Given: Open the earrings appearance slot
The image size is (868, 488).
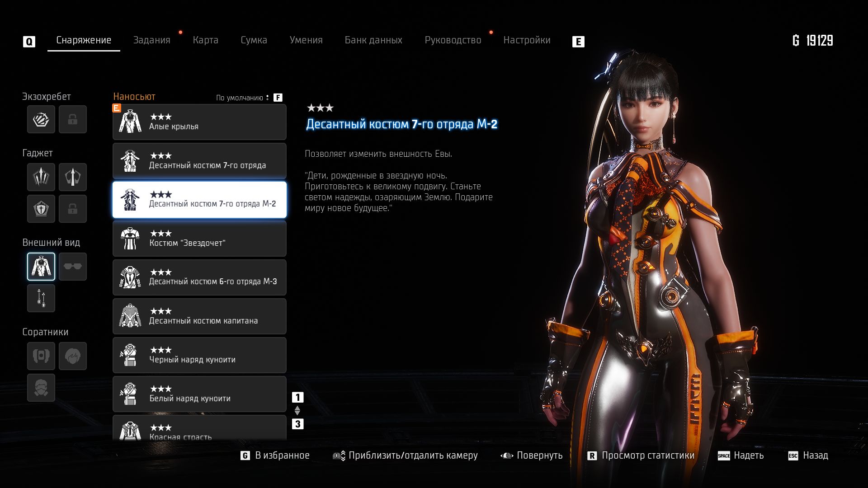Looking at the screenshot, I should [41, 298].
